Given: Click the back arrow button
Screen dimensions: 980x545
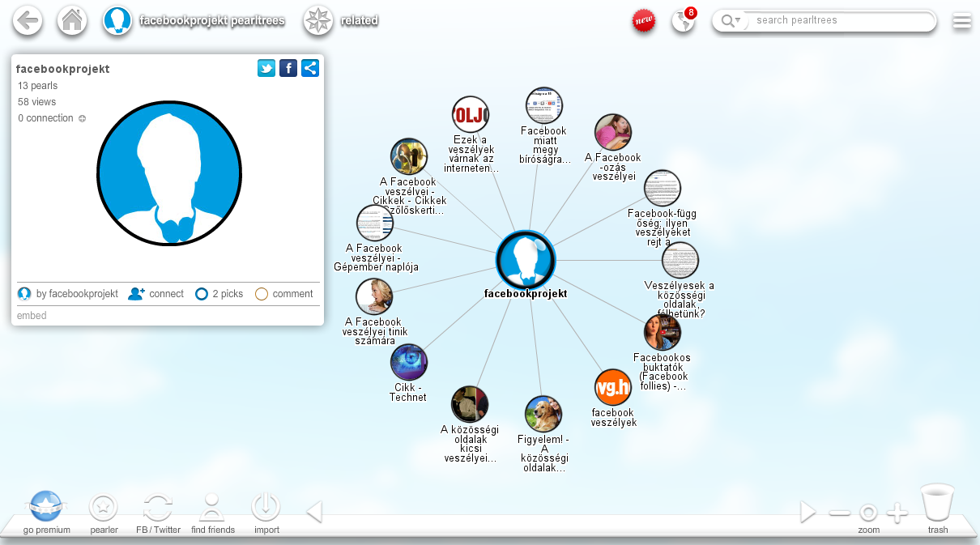Looking at the screenshot, I should (x=28, y=20).
